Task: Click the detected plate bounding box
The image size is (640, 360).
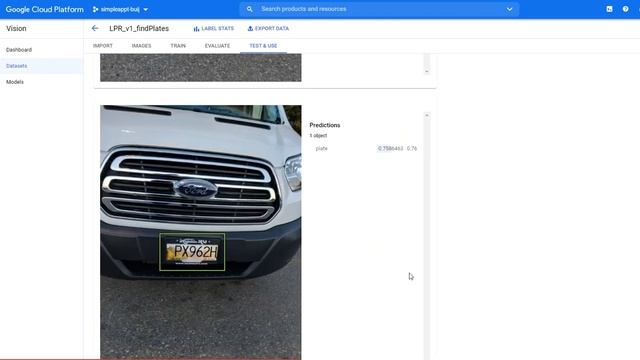Action: tap(192, 252)
